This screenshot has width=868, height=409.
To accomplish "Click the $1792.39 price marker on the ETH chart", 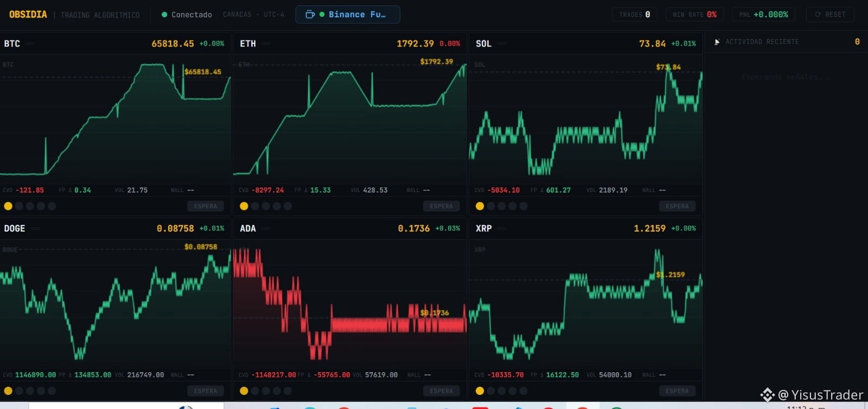I will click(437, 62).
